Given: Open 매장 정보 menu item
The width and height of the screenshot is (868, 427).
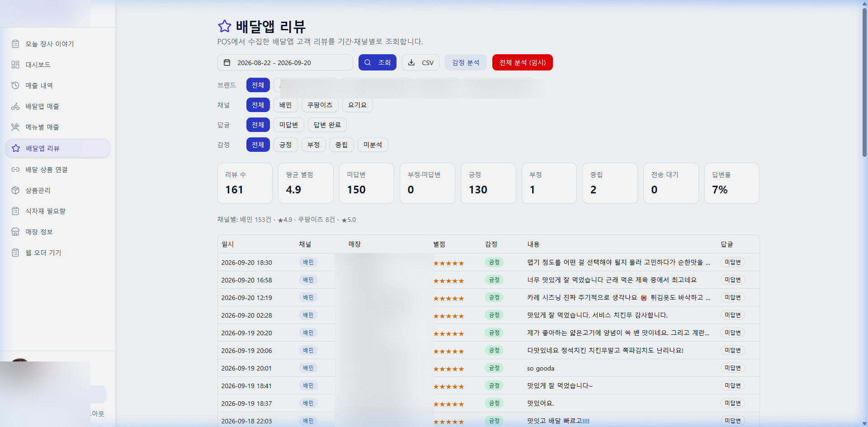Looking at the screenshot, I should [x=57, y=232].
